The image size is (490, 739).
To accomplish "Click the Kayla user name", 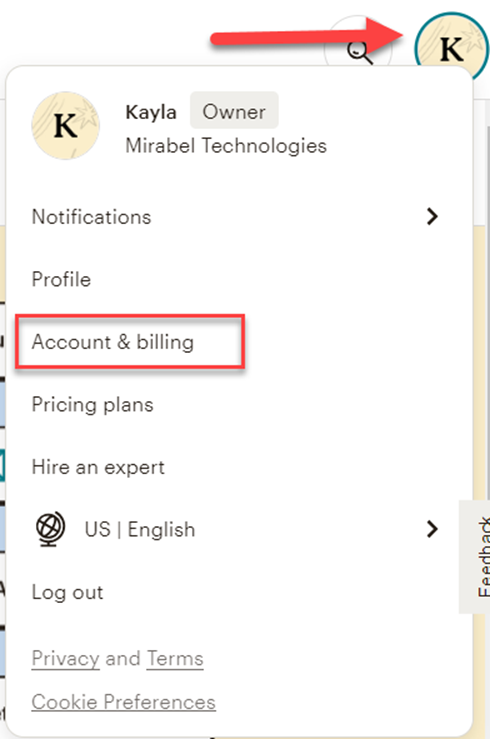I will click(x=151, y=112).
